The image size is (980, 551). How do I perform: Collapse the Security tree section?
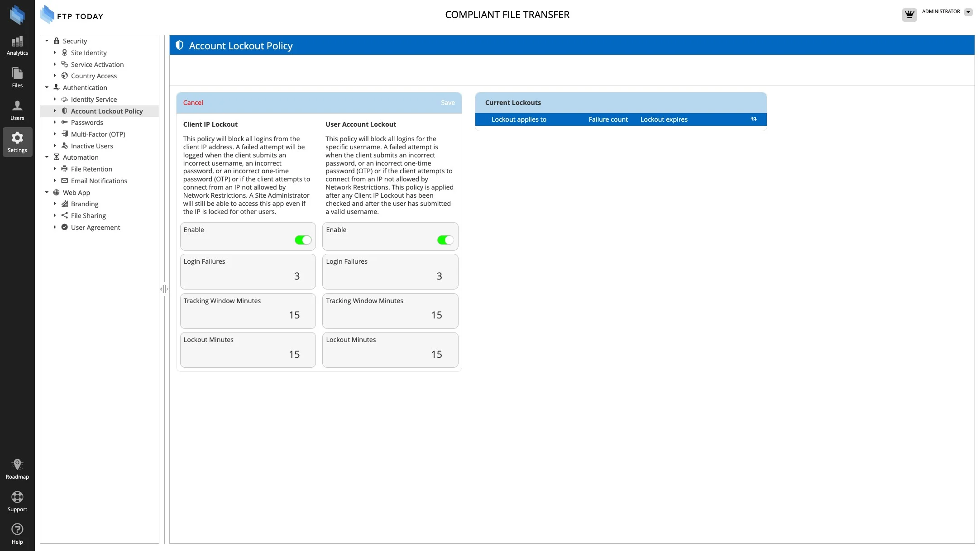pyautogui.click(x=47, y=41)
